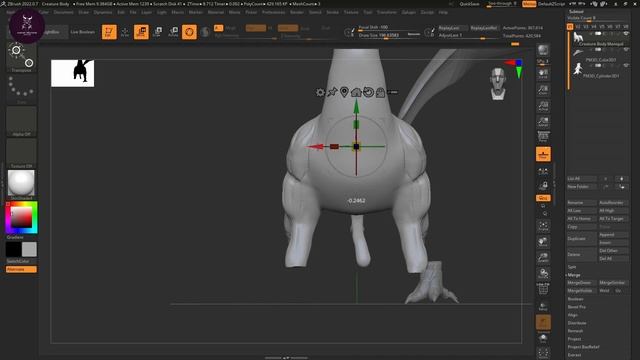Select the PM3D_Cube3D1 subtool thumbnail
Viewport: 640px width, 360px height.
click(x=578, y=53)
